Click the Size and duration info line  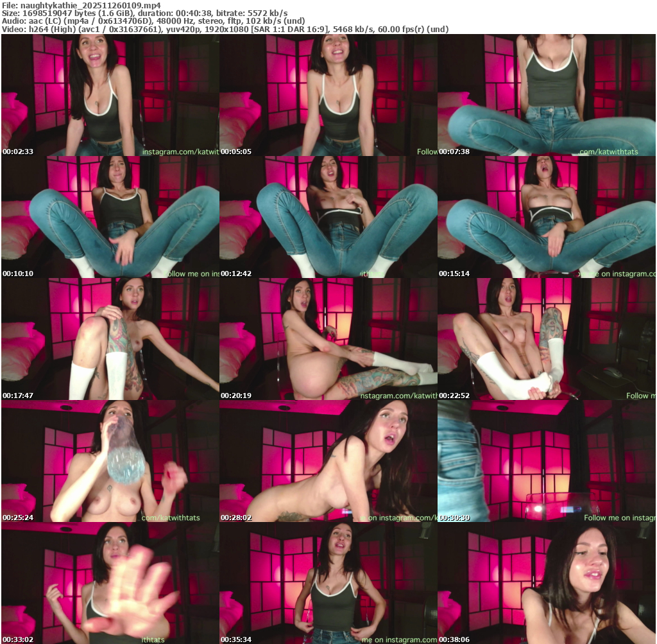145,13
